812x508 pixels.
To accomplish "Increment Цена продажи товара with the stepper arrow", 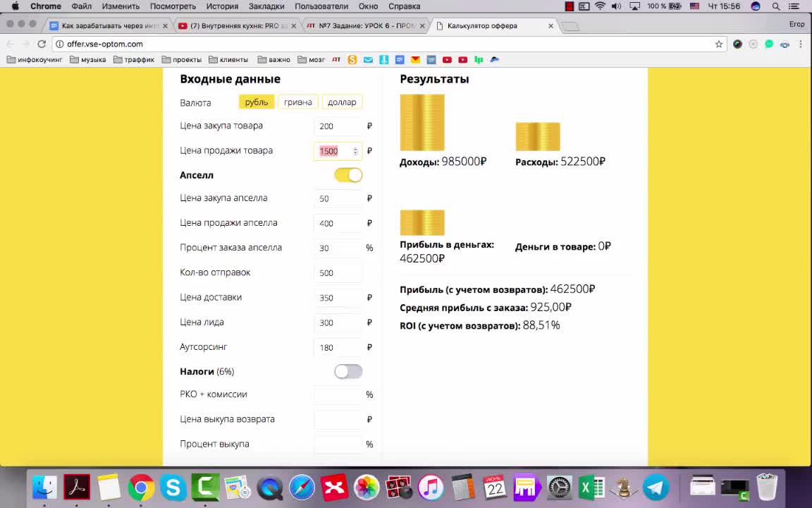I will coord(355,148).
